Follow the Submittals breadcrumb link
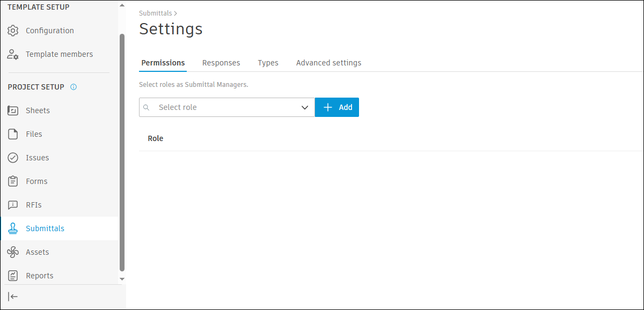The image size is (644, 310). 155,13
